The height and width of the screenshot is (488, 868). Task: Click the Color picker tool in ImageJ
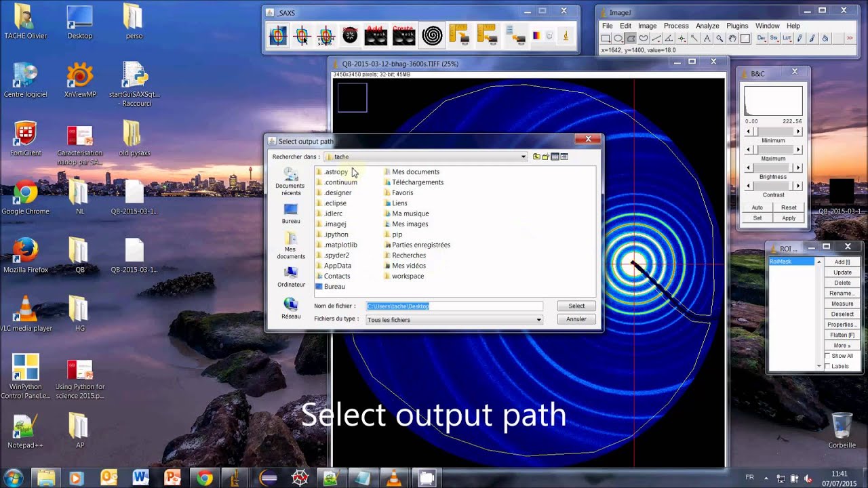coord(745,38)
